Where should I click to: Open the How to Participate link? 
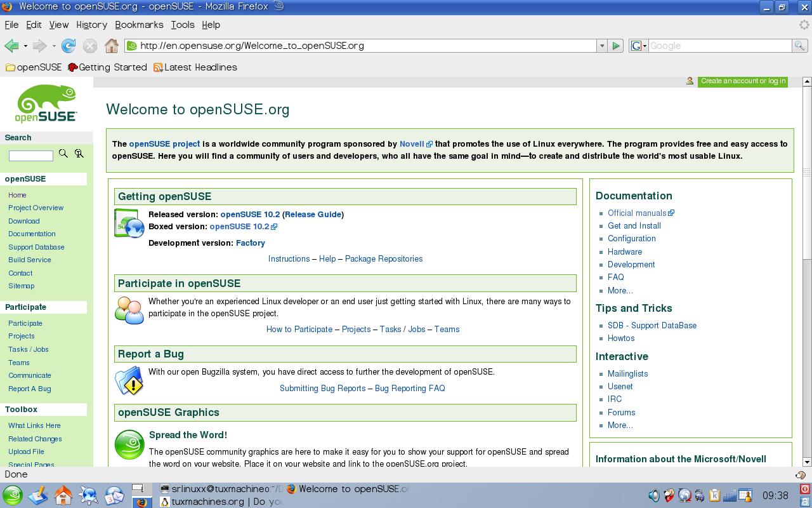pyautogui.click(x=299, y=330)
